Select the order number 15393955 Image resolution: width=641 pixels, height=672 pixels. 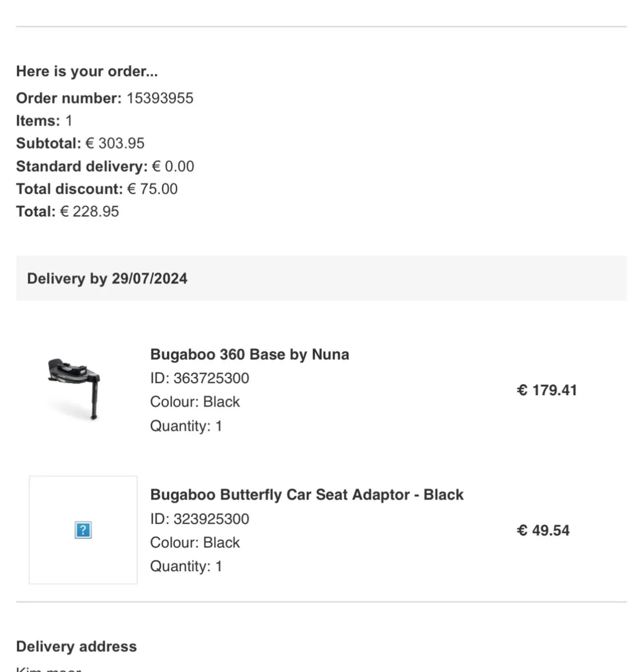pos(160,98)
